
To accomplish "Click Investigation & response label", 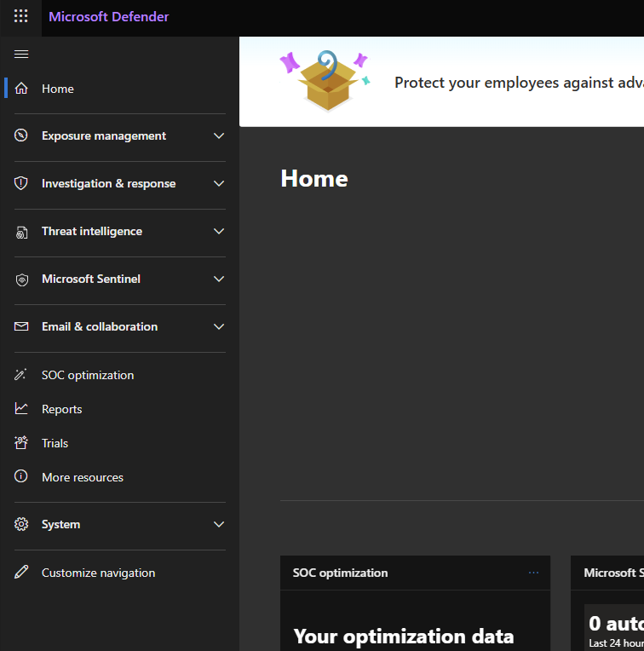I will tap(109, 183).
